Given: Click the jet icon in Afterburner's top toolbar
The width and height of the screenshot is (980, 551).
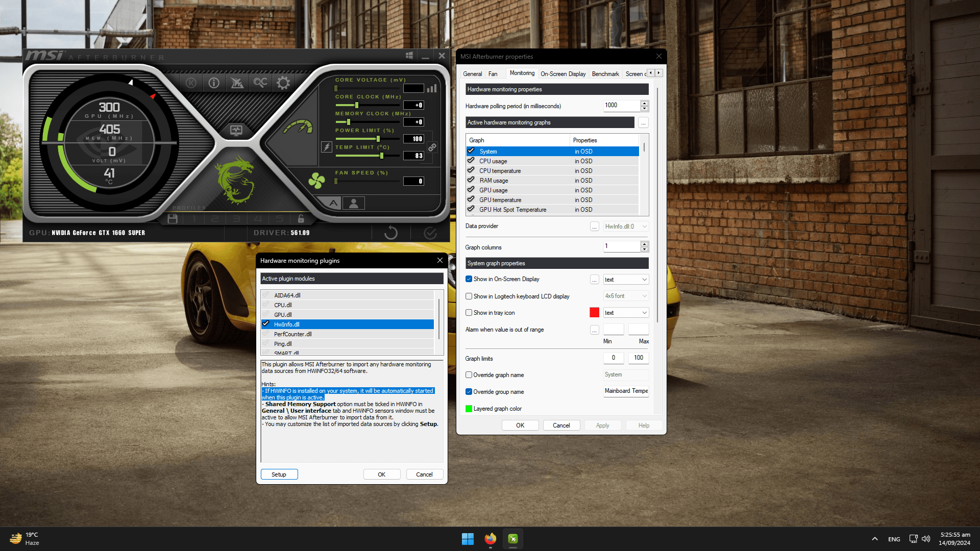Looking at the screenshot, I should (237, 83).
